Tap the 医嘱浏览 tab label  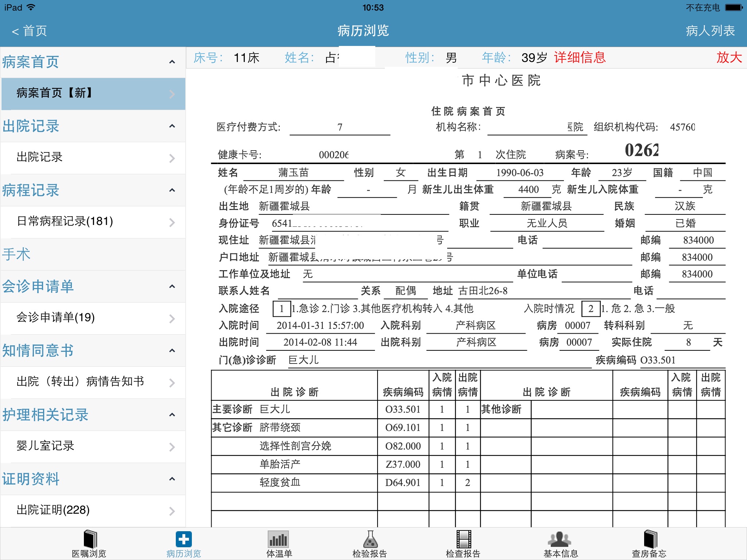(89, 553)
